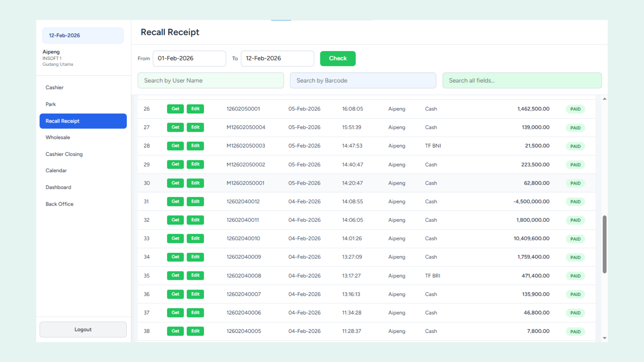The width and height of the screenshot is (644, 362).
Task: Focus the Search by Barcode field
Action: (x=363, y=80)
